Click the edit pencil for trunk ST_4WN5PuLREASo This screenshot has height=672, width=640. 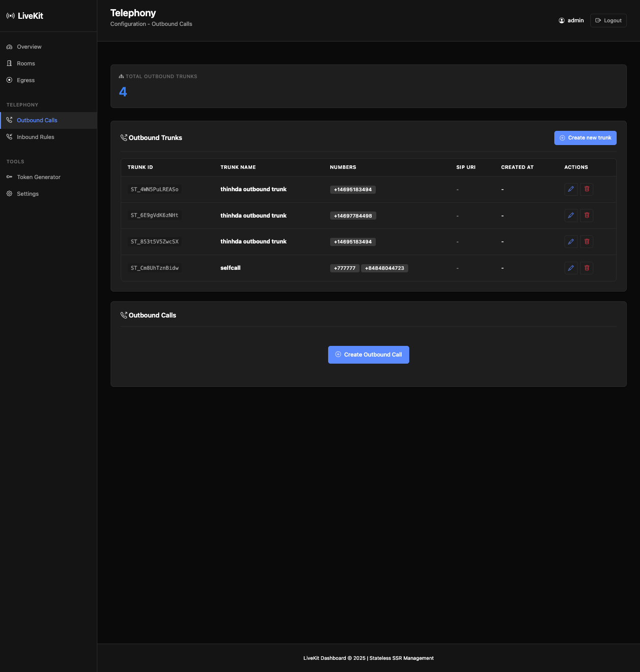(x=571, y=189)
